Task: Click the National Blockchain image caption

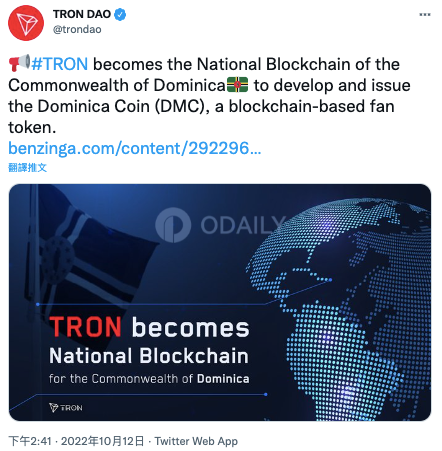Action: (149, 355)
